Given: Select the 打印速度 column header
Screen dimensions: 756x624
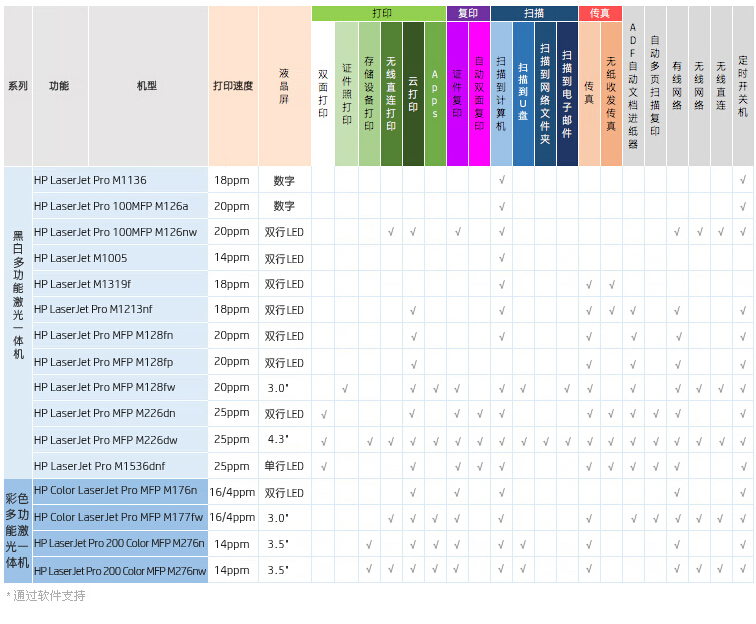Looking at the screenshot, I should (233, 86).
